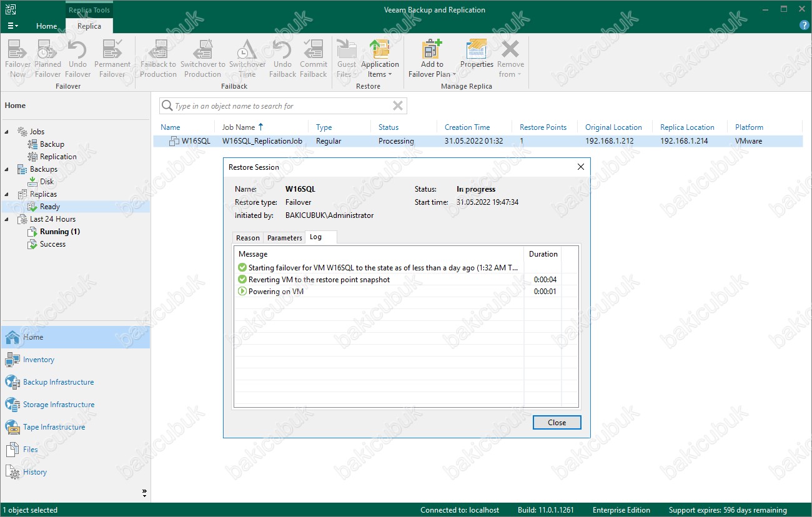Sort by the Name column header
812x517 pixels.
point(170,127)
